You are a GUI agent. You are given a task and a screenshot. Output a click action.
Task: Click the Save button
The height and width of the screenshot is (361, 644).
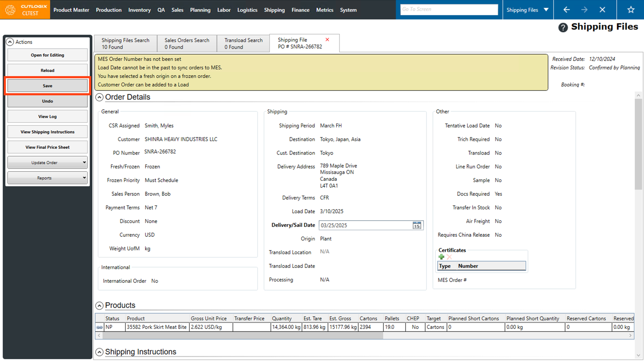pos(47,86)
